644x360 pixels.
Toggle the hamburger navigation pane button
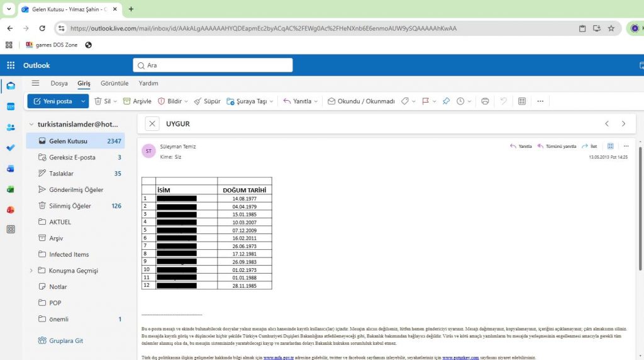pyautogui.click(x=35, y=83)
